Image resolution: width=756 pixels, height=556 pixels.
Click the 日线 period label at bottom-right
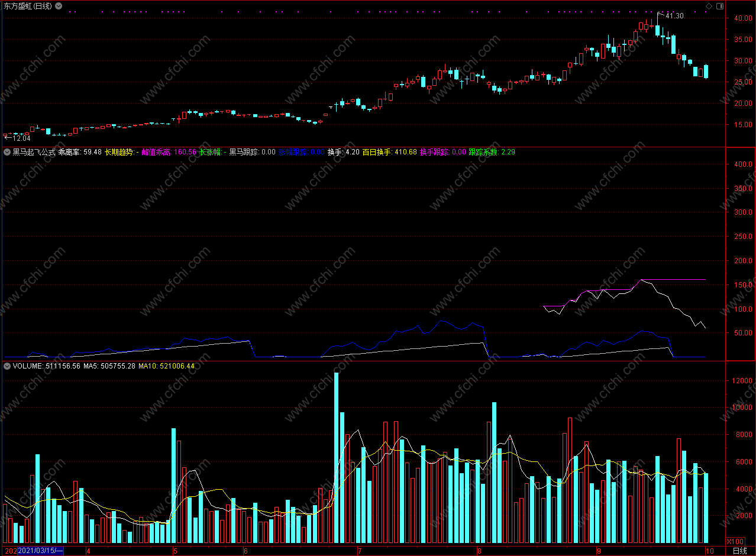(739, 551)
